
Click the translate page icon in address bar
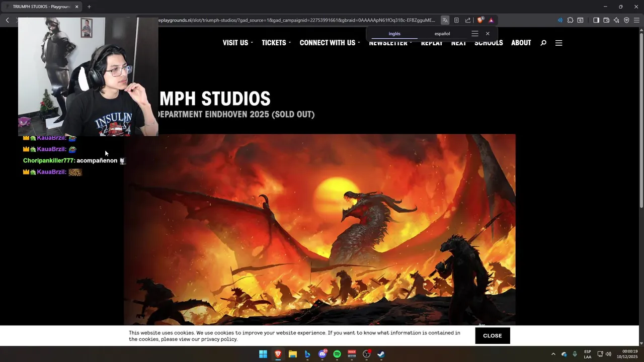(x=445, y=20)
